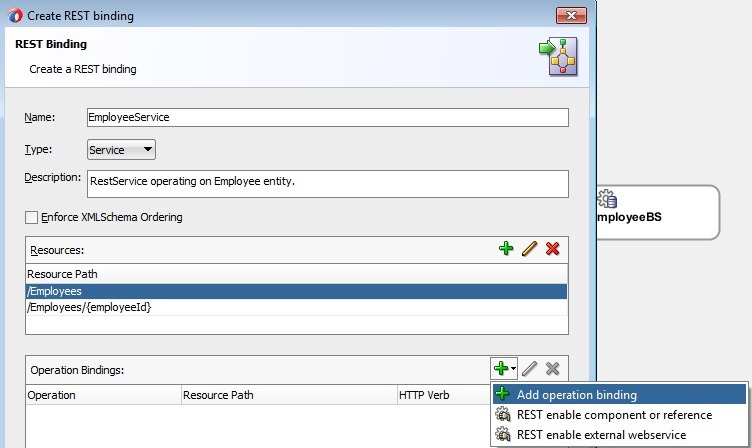The height and width of the screenshot is (448, 752).
Task: Enable the Enforce XMLSchema Ordering checkbox
Action: pyautogui.click(x=31, y=217)
